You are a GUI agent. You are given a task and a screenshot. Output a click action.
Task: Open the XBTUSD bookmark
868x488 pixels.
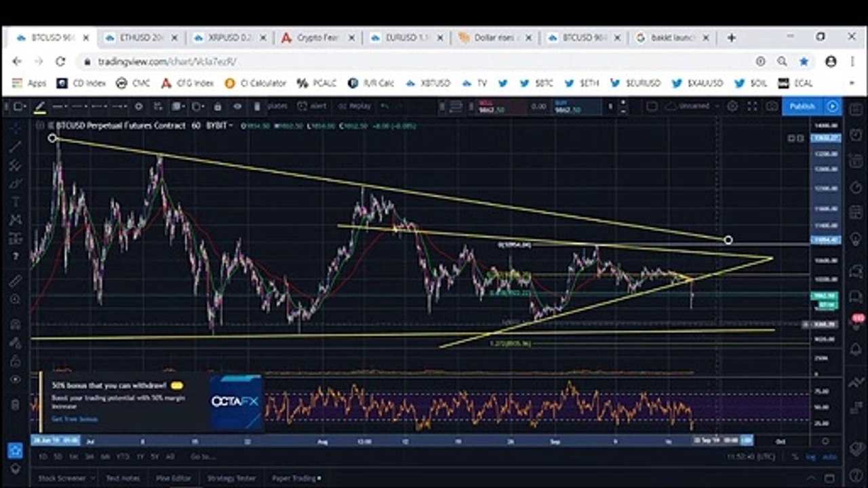[427, 83]
